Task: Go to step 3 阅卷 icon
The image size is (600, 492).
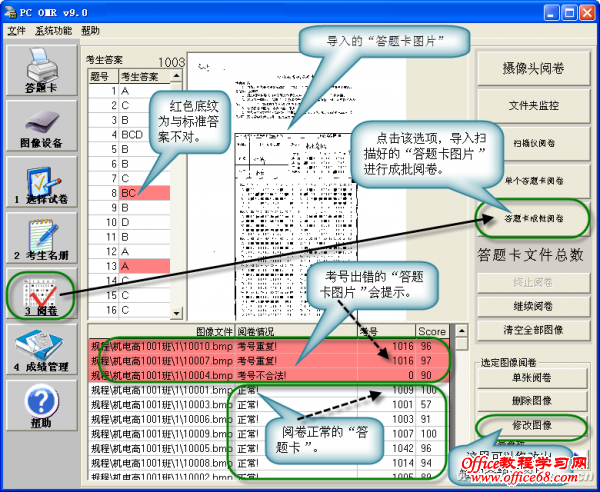Action: tap(41, 294)
